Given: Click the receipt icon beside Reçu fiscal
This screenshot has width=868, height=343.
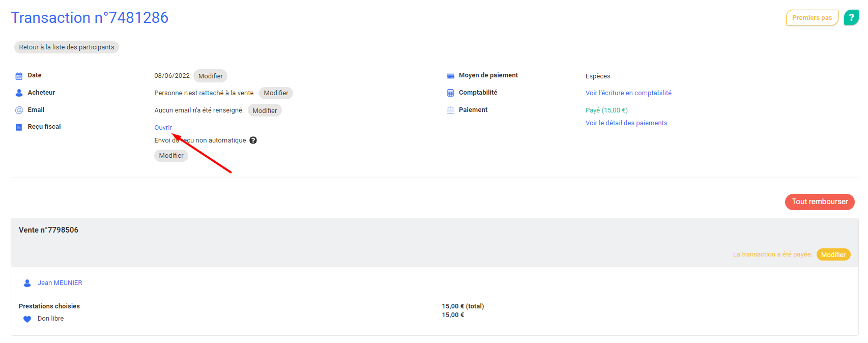Looking at the screenshot, I should pyautogui.click(x=19, y=127).
